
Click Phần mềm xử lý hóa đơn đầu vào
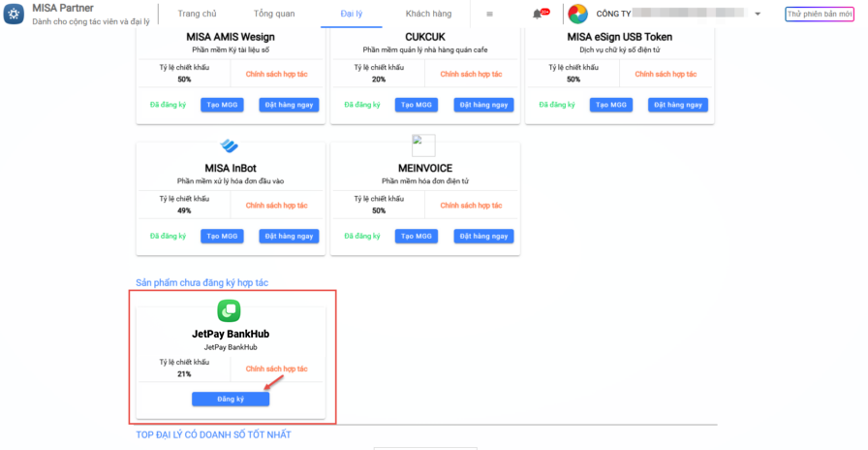click(x=231, y=181)
